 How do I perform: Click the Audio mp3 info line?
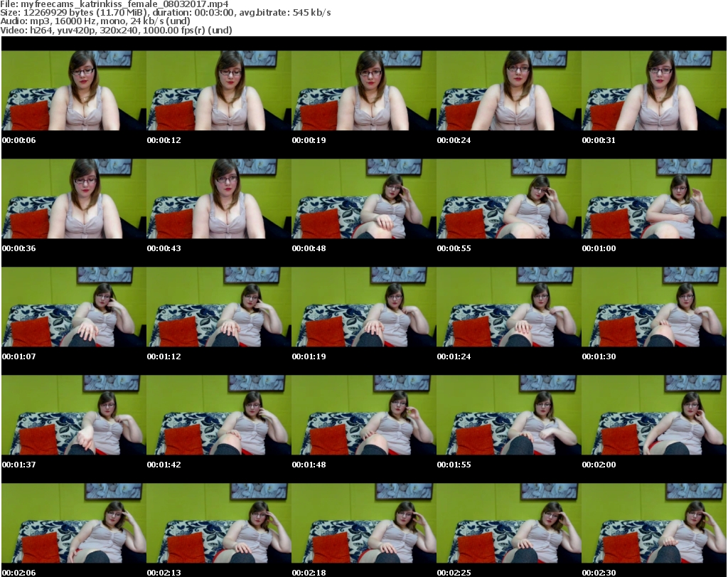95,21
